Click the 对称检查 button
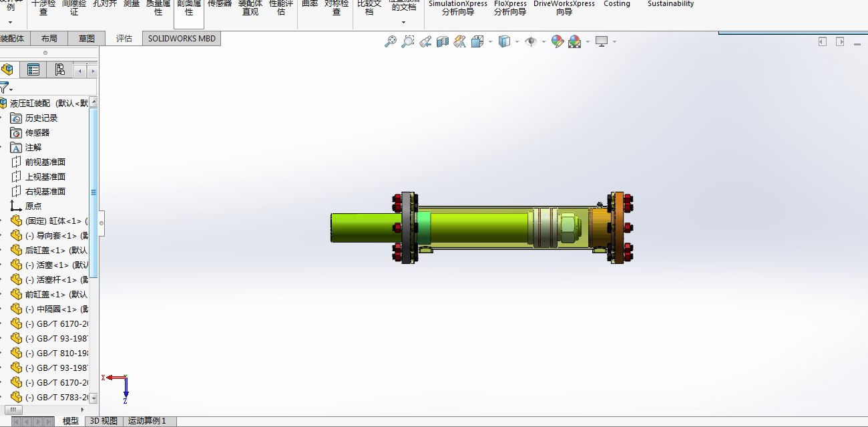868x427 pixels. coord(337,8)
